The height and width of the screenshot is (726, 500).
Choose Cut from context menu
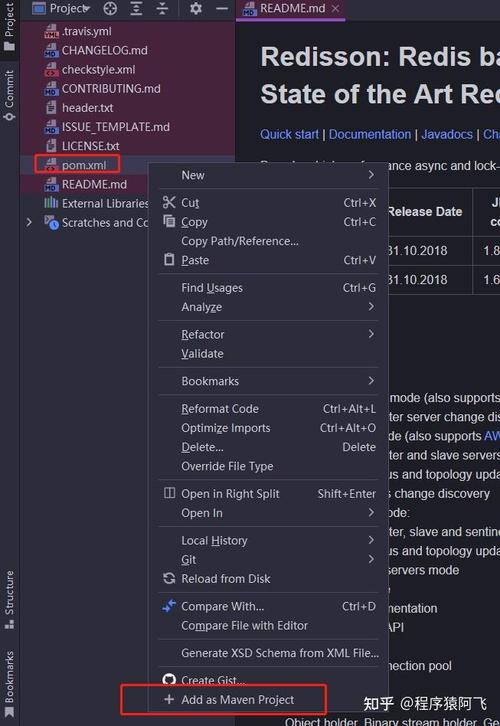click(269, 203)
